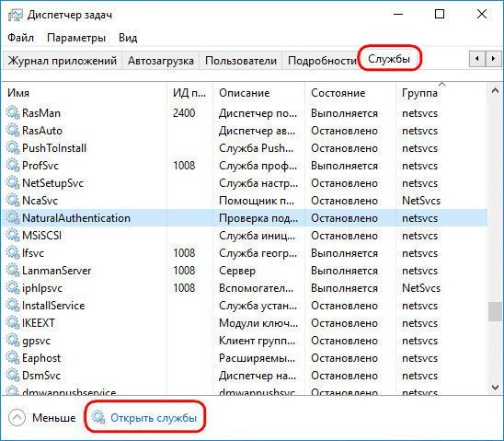Sort by the Описание column header

(258, 93)
